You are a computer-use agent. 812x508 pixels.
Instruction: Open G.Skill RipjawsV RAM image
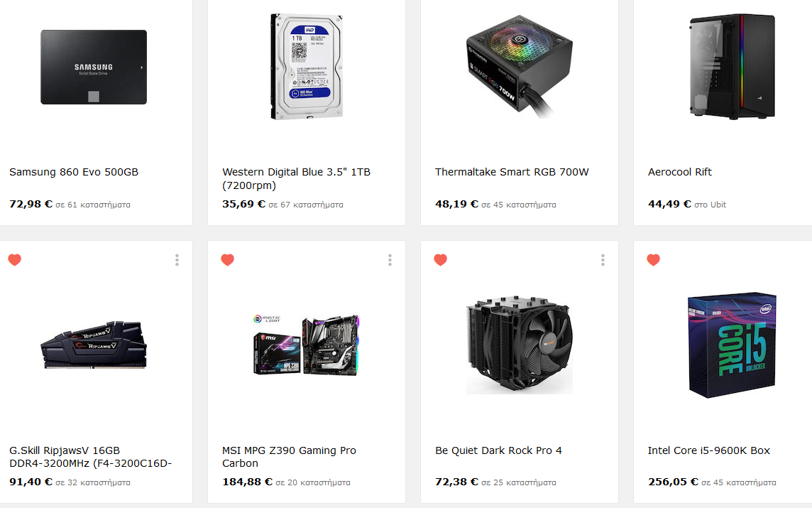(x=94, y=345)
